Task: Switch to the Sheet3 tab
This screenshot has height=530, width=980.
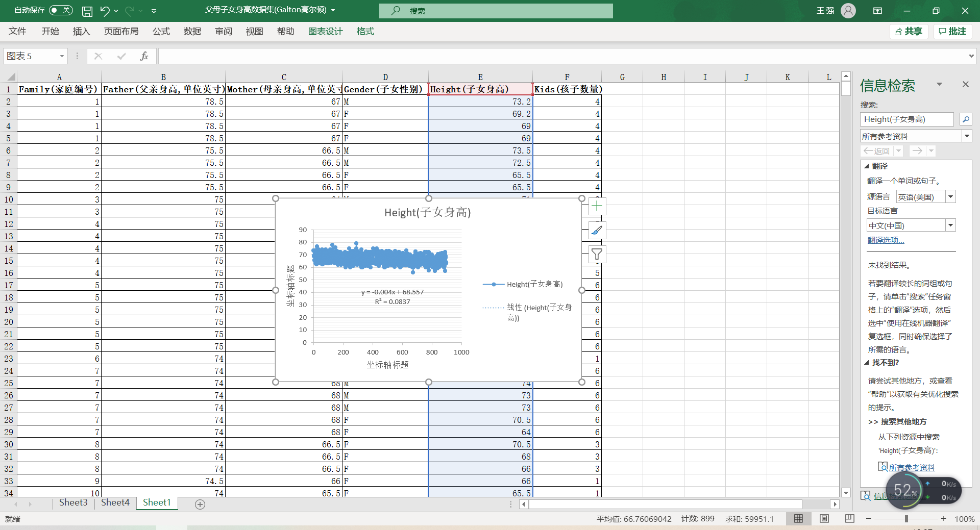Action: pos(73,502)
